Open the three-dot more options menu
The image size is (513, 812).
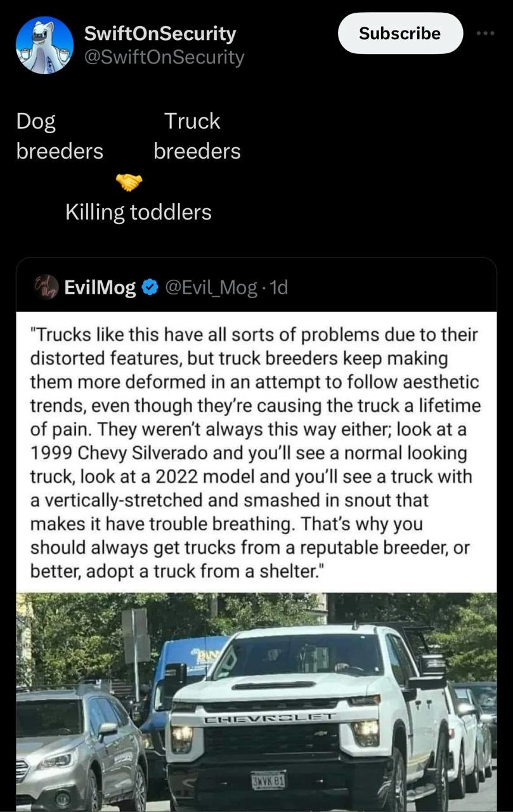click(x=485, y=33)
